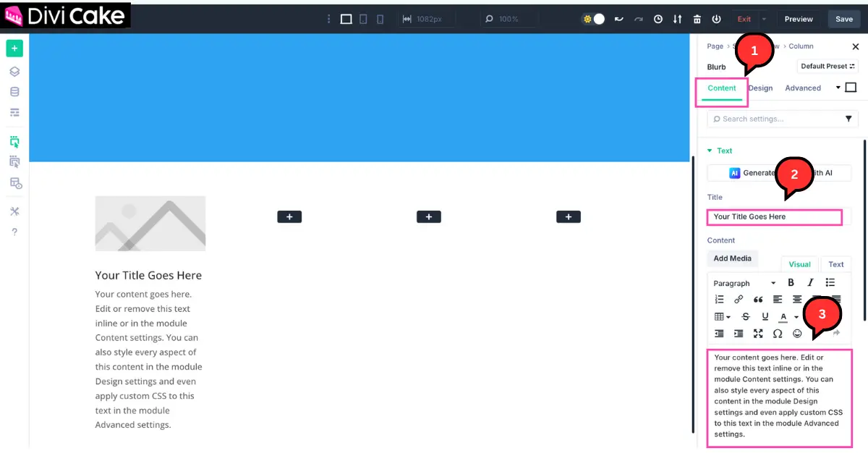Viewport: 868px width, 456px height.
Task: Open the settings filter funnel icon
Action: pyautogui.click(x=848, y=119)
